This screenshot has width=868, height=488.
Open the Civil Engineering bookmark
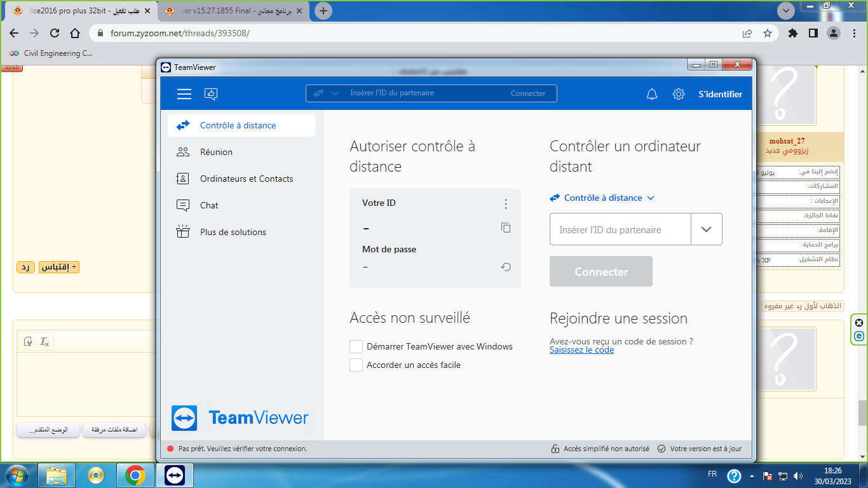[51, 53]
